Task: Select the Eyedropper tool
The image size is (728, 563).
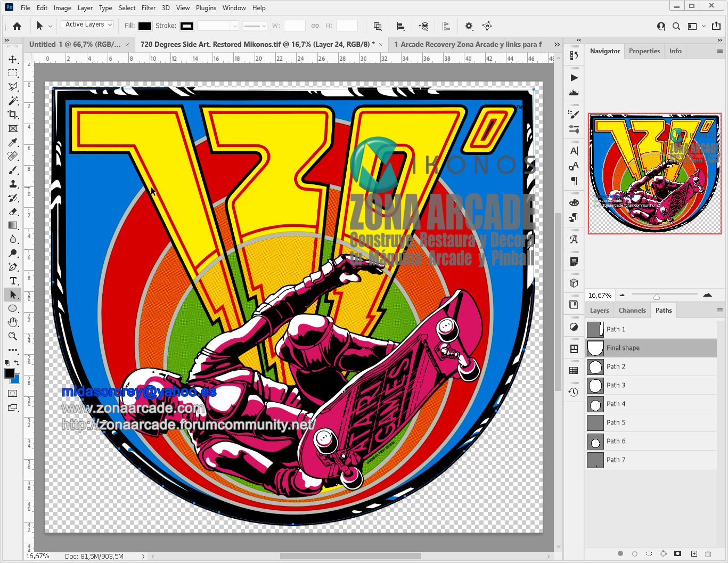Action: pos(13,142)
